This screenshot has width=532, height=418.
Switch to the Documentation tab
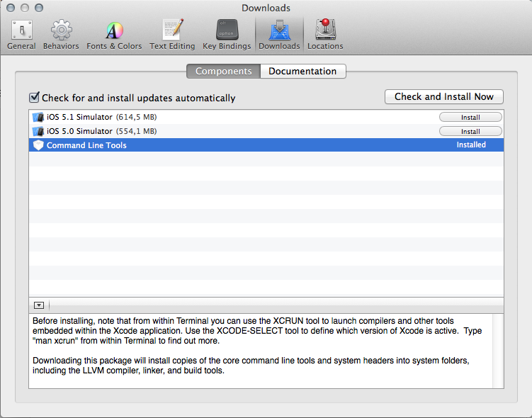point(303,72)
